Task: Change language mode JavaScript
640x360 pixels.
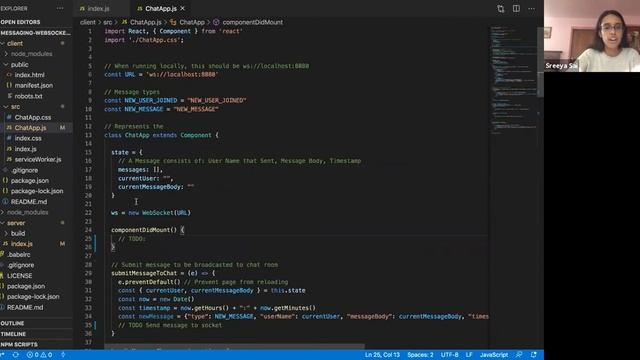Action: (494, 355)
